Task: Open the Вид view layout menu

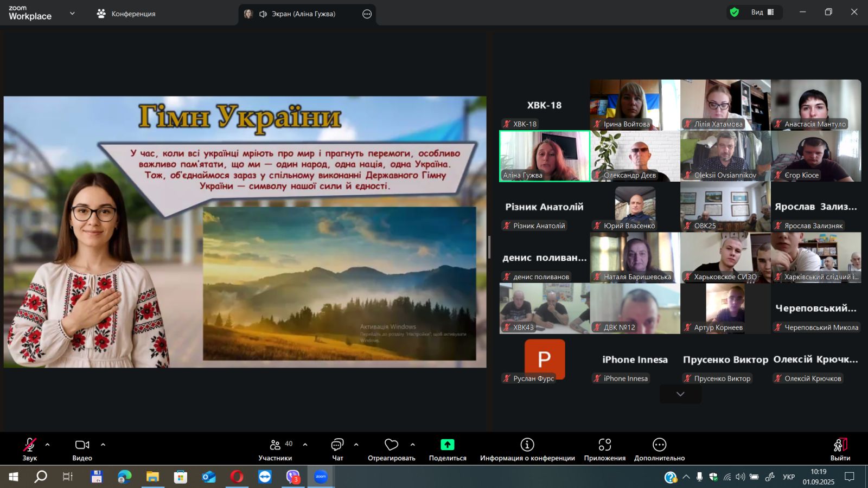Action: (x=762, y=12)
